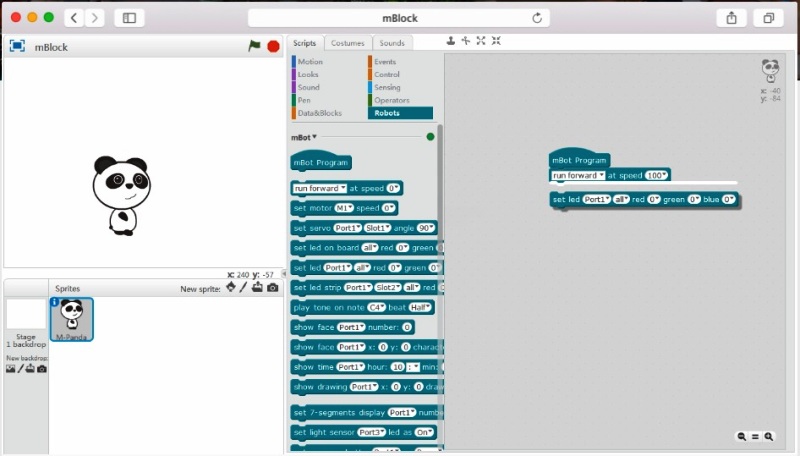Screen dimensions: 800x456
Task: Switch to the Costumes tab
Action: (x=347, y=43)
